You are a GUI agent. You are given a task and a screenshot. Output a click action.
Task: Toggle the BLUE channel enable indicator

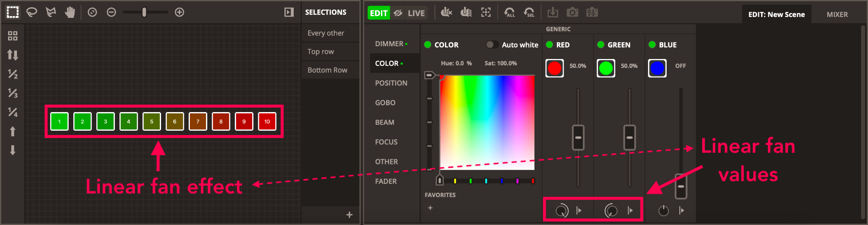(x=652, y=45)
